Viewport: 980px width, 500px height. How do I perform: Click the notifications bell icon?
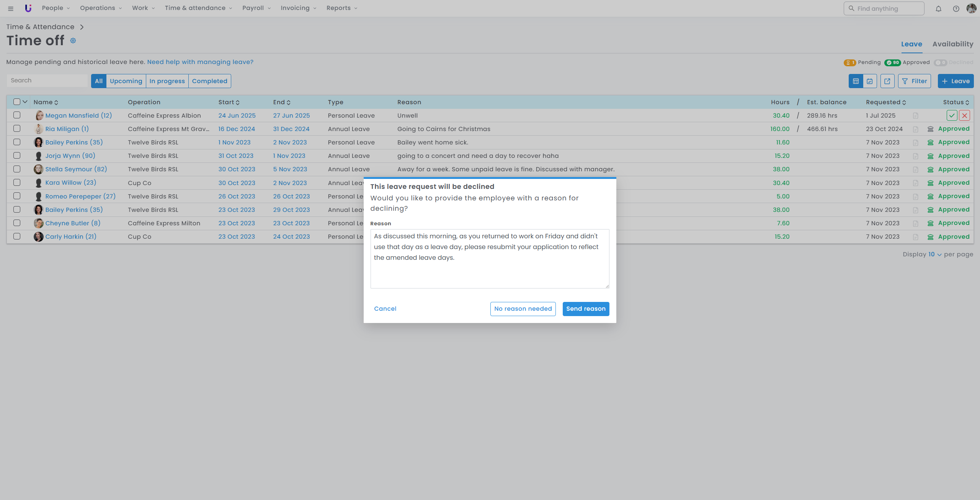coord(938,8)
